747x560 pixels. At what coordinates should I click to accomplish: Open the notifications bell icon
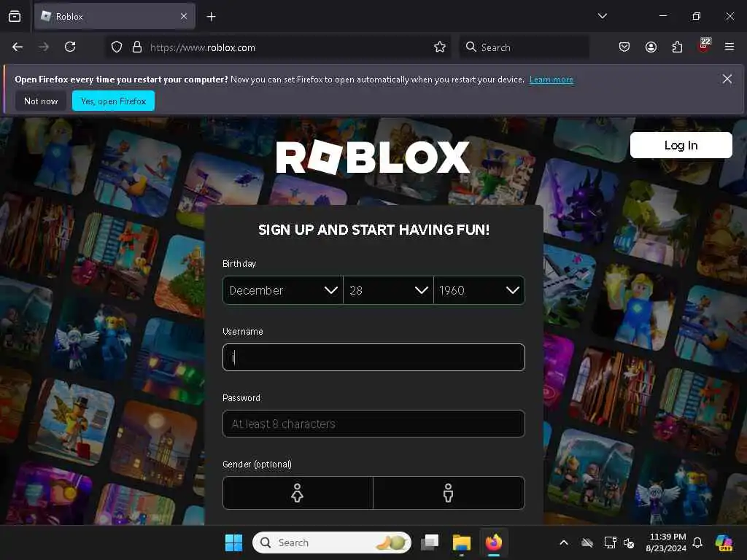[697, 542]
